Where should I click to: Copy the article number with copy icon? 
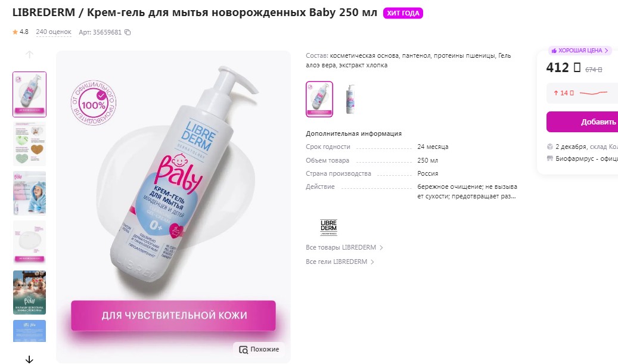(x=128, y=32)
